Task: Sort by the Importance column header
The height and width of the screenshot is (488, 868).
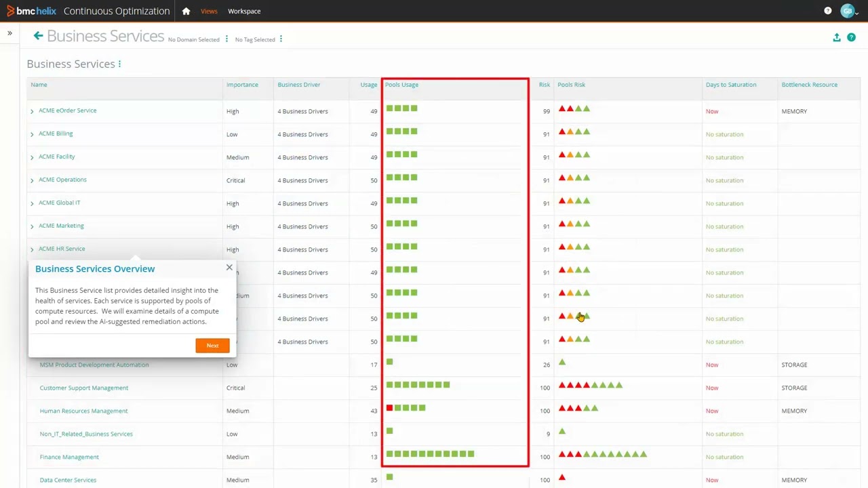Action: click(242, 85)
